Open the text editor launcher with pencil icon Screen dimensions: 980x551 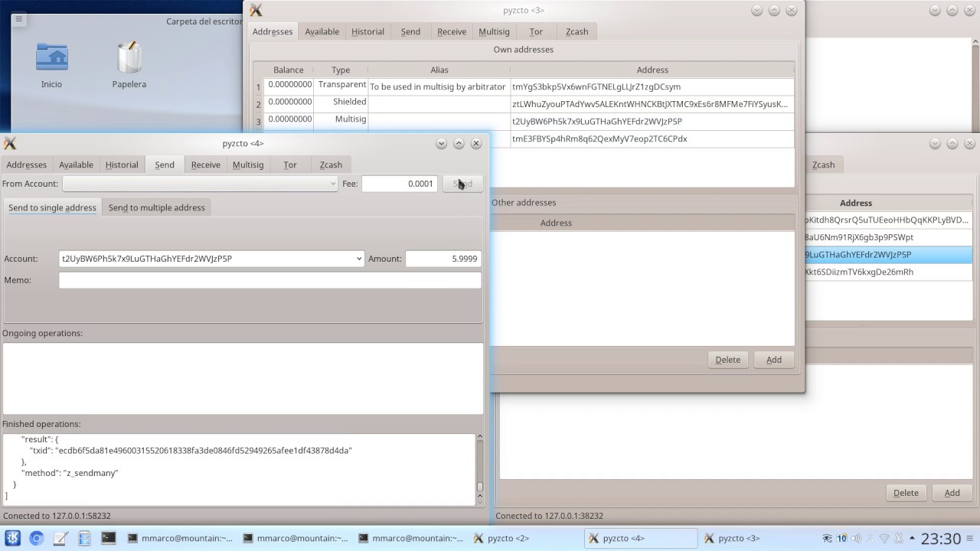point(60,538)
